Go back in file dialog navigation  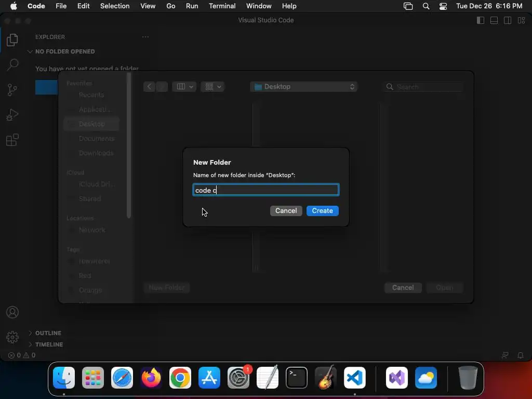tap(149, 87)
